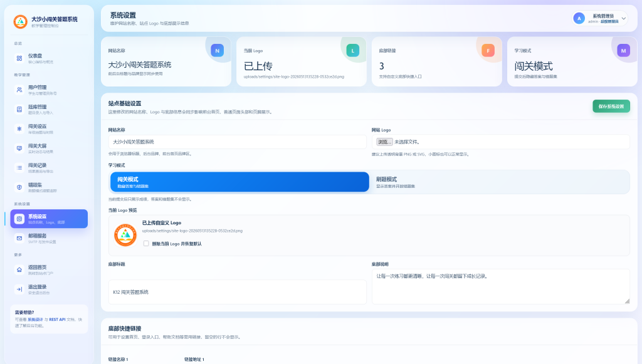Click the 链接地址 1 label
The height and width of the screenshot is (364, 642).
pyautogui.click(x=194, y=360)
